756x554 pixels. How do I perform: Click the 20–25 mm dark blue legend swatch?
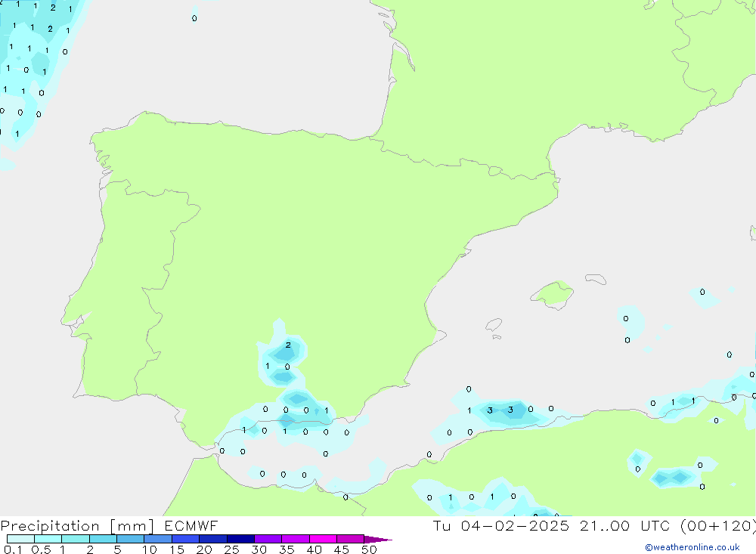[212, 539]
